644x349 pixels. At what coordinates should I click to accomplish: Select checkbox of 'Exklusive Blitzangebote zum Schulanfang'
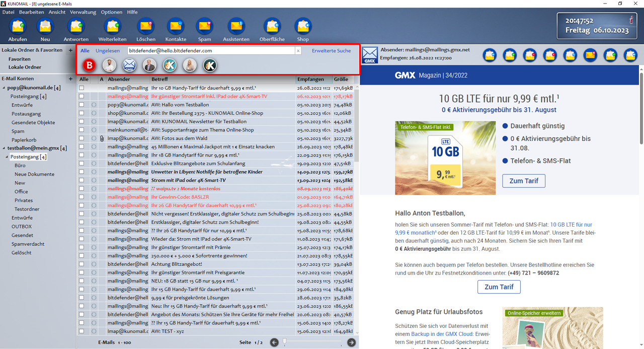click(x=82, y=163)
